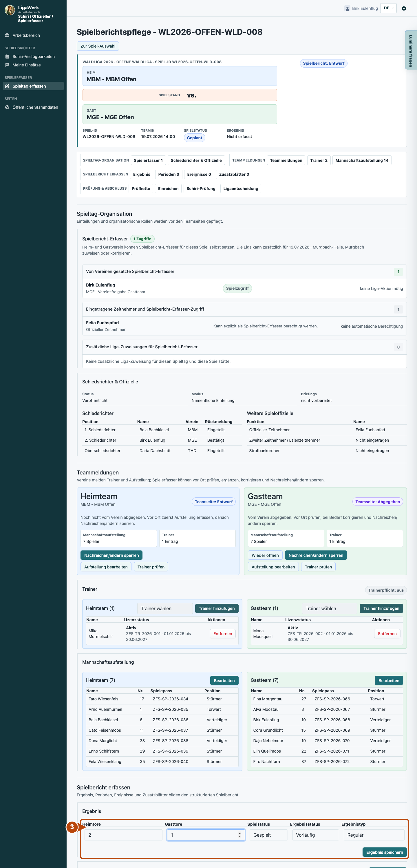Open Heimteam Trainer wählen dropdown
The height and width of the screenshot is (868, 417).
(165, 608)
